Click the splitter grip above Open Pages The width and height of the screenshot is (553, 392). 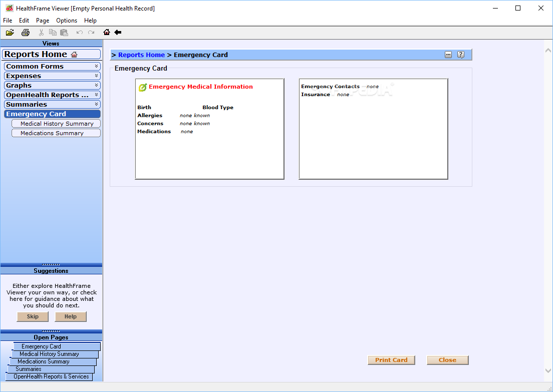click(51, 331)
